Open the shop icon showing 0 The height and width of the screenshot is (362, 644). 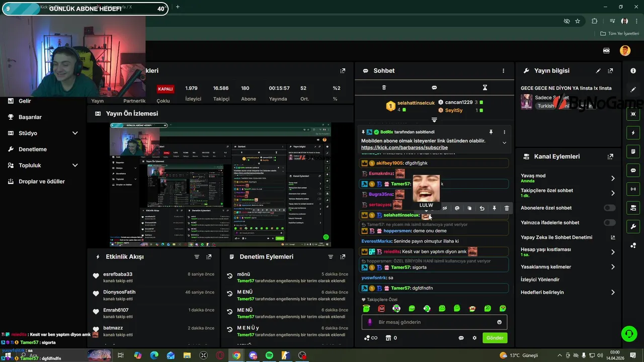[391, 338]
